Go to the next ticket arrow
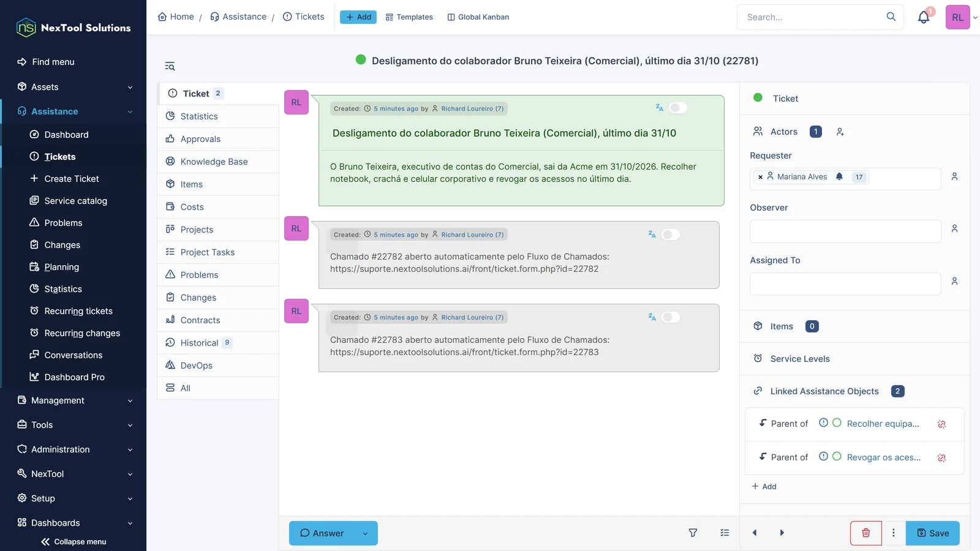The image size is (980, 551). click(x=782, y=533)
